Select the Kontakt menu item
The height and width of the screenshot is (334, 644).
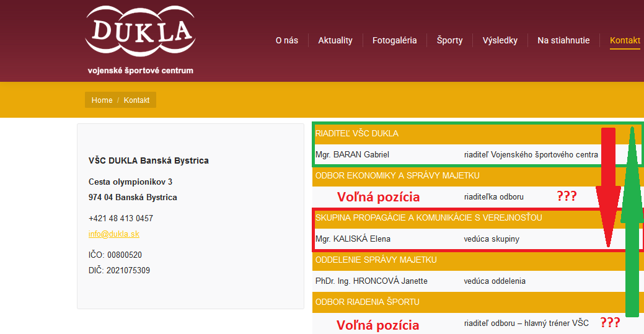(625, 40)
